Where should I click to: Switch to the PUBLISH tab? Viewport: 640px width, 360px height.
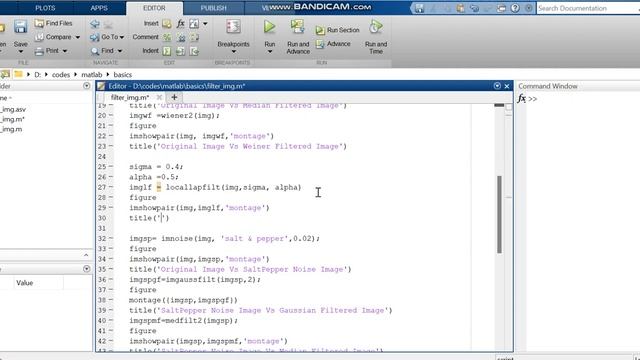pyautogui.click(x=213, y=8)
